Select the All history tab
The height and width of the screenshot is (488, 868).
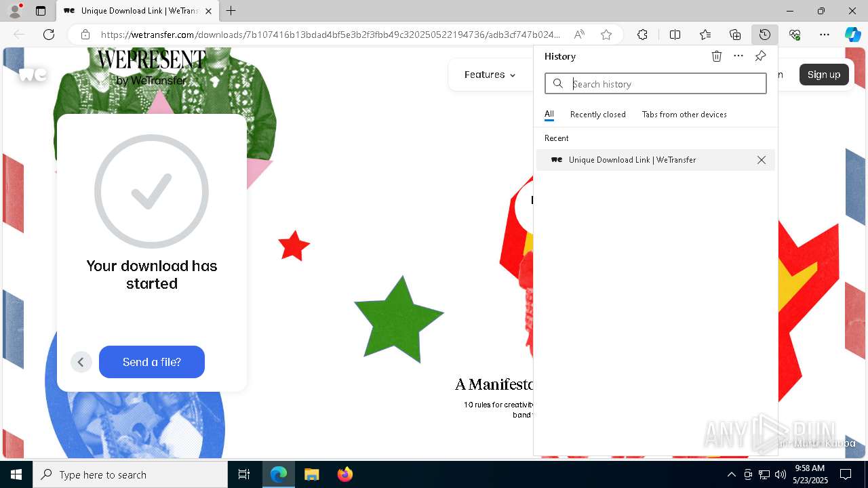pyautogui.click(x=549, y=115)
